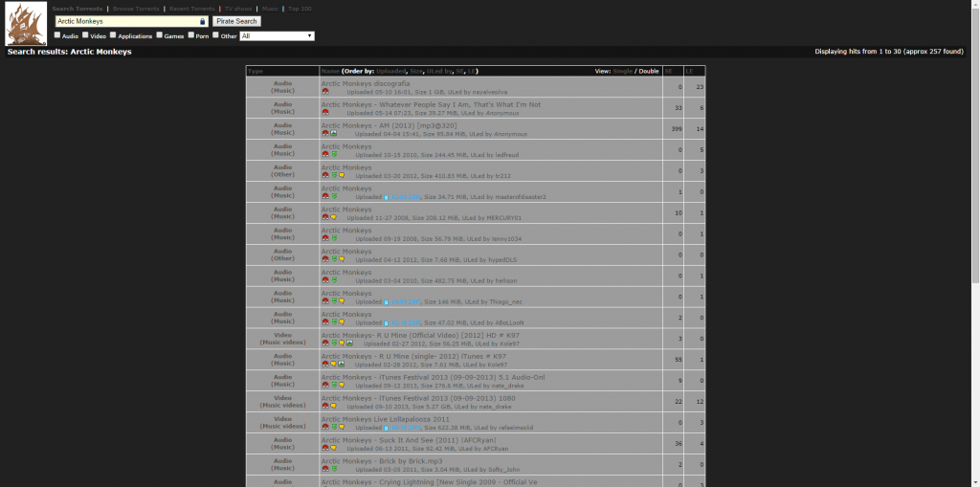Click cover image icon for AM (2013)
The height and width of the screenshot is (487, 980).
pyautogui.click(x=334, y=133)
